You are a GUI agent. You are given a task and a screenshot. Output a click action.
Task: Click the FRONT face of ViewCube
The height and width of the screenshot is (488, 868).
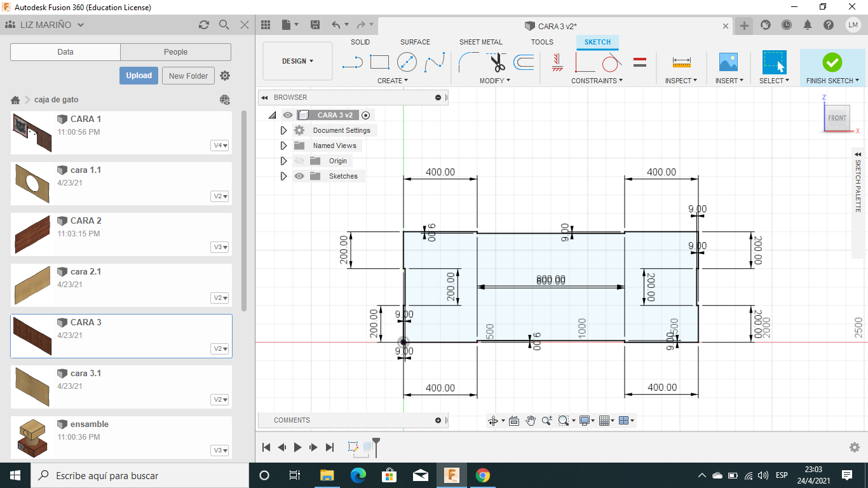837,118
